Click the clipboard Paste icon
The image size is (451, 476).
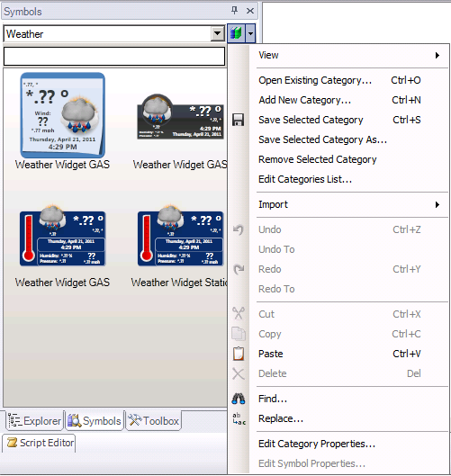click(239, 354)
